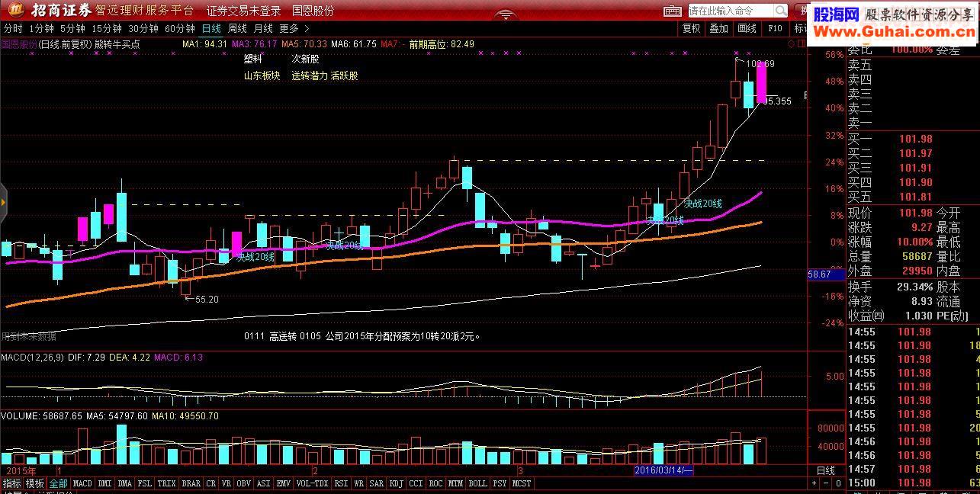This screenshot has width=980, height=494.
Task: Select the 1分钟 period tab
Action: [x=41, y=28]
